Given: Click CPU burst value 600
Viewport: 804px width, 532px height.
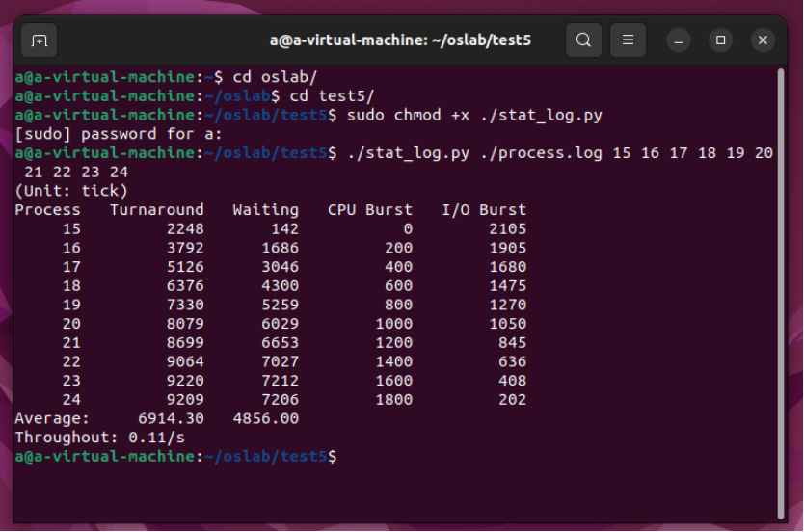Looking at the screenshot, I should pyautogui.click(x=398, y=285).
